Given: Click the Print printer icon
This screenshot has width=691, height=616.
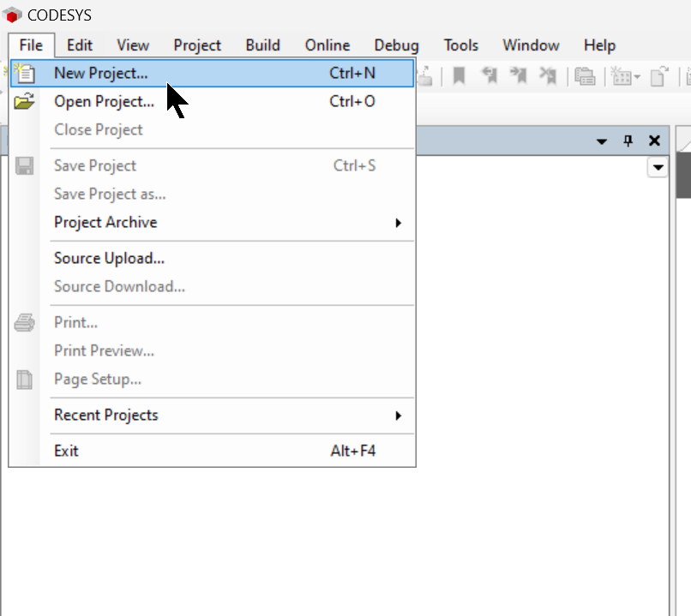Looking at the screenshot, I should [x=24, y=323].
